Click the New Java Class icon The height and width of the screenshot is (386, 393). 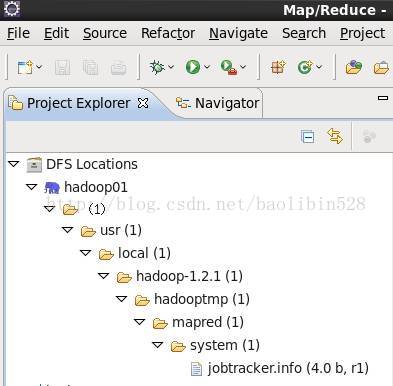pos(305,67)
